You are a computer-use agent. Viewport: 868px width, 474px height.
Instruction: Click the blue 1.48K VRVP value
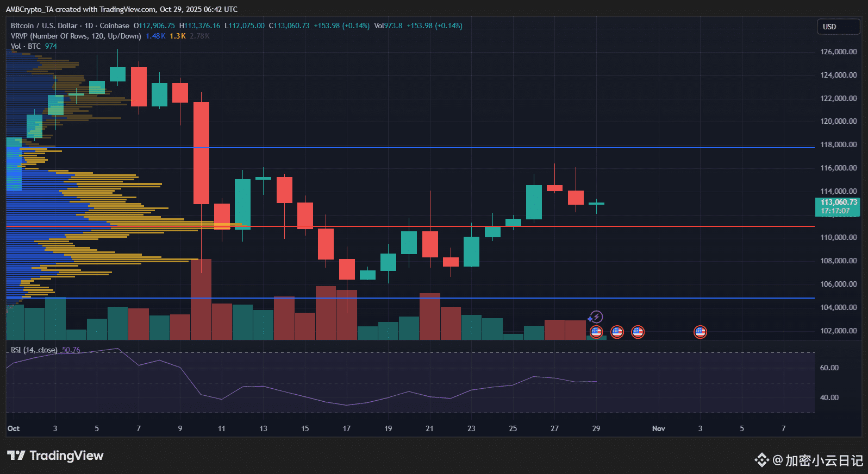155,36
